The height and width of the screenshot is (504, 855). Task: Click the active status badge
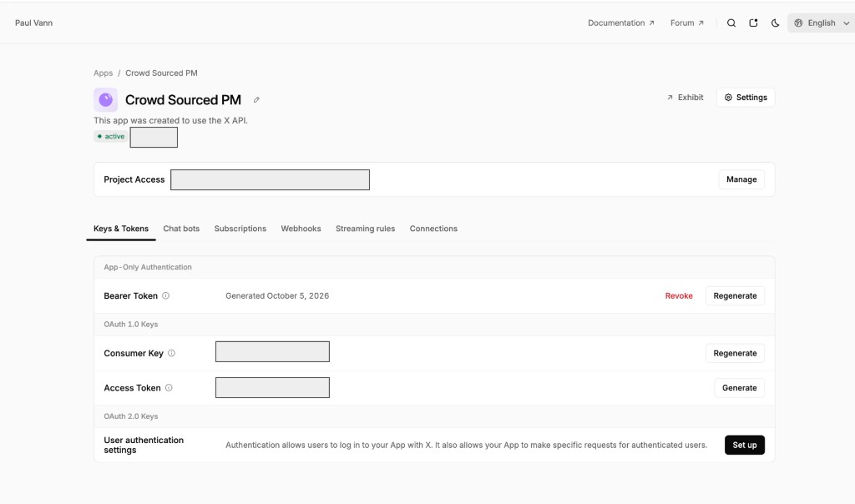(111, 137)
